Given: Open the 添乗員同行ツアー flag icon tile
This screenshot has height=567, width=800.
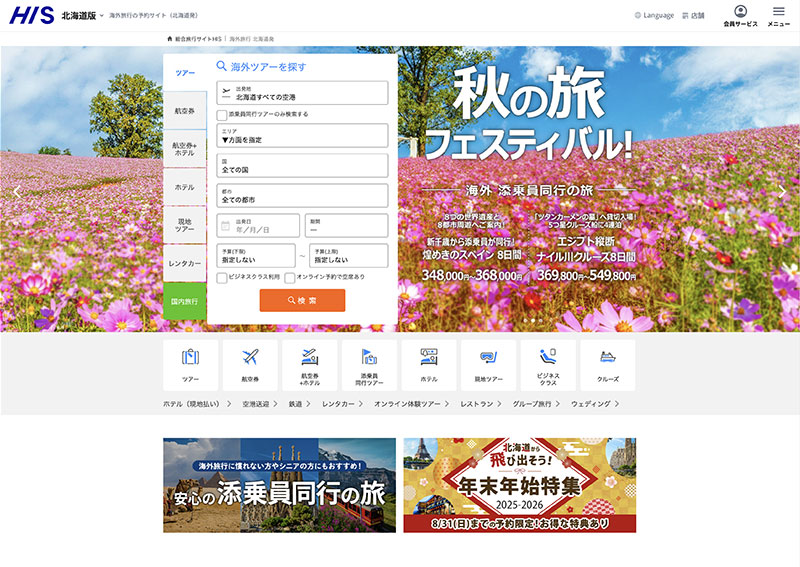Looking at the screenshot, I should click(369, 364).
